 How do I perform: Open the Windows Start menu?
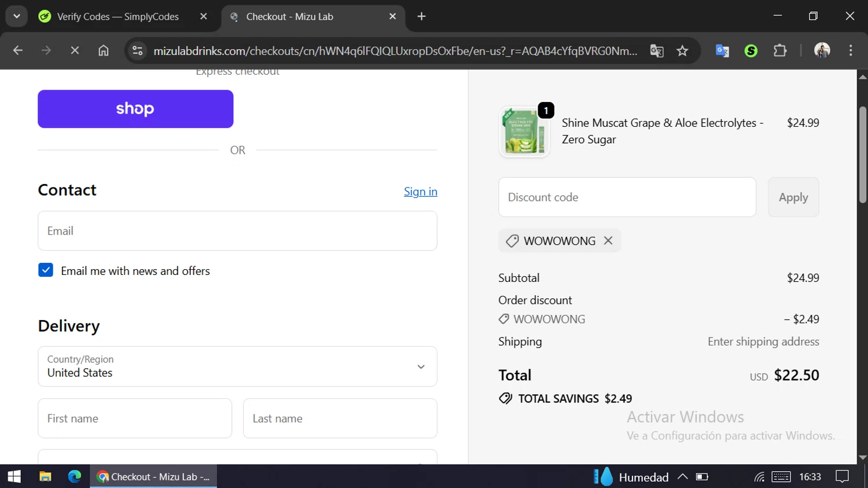click(x=14, y=476)
